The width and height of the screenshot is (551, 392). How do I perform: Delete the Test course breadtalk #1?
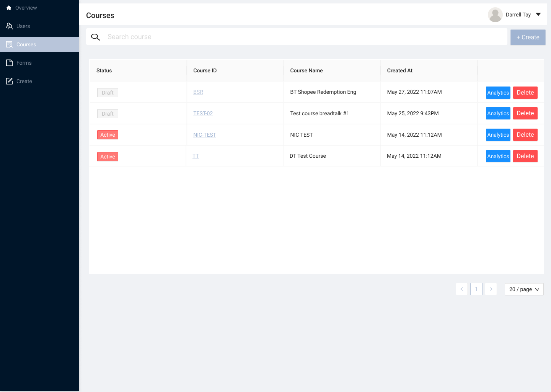point(525,113)
